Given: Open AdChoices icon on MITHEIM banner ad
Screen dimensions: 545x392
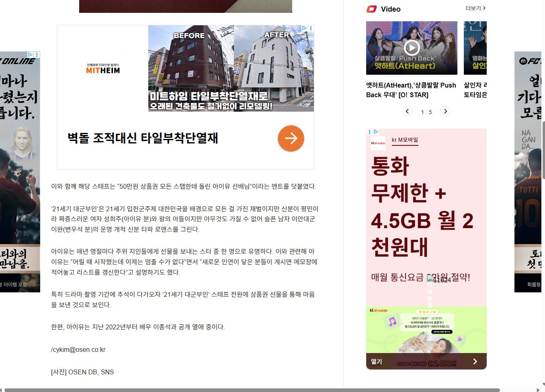Looking at the screenshot, I should point(305,28).
